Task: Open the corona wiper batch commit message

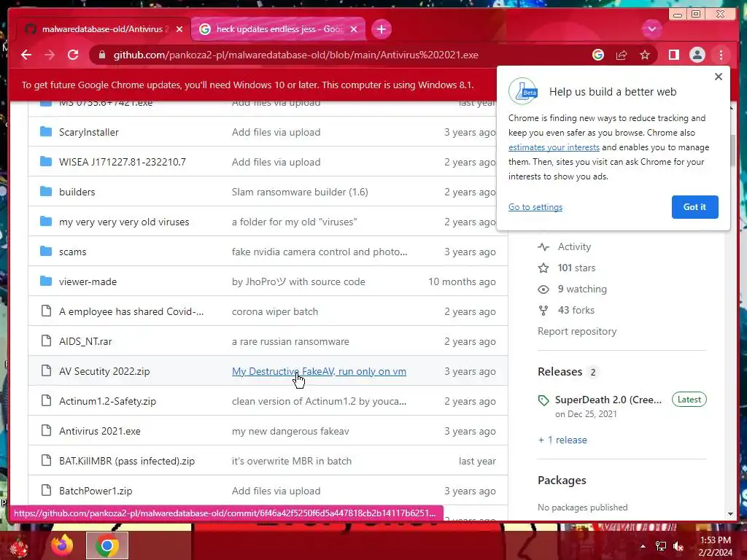Action: click(x=275, y=311)
